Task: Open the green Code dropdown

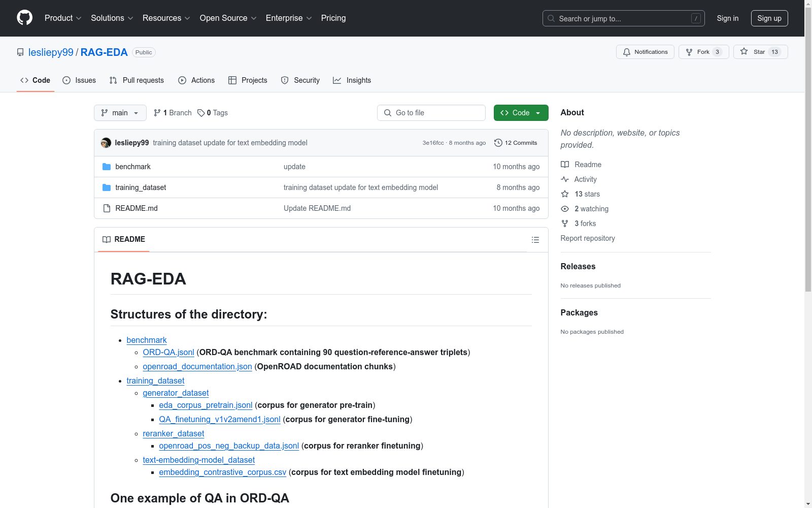Action: click(x=521, y=113)
